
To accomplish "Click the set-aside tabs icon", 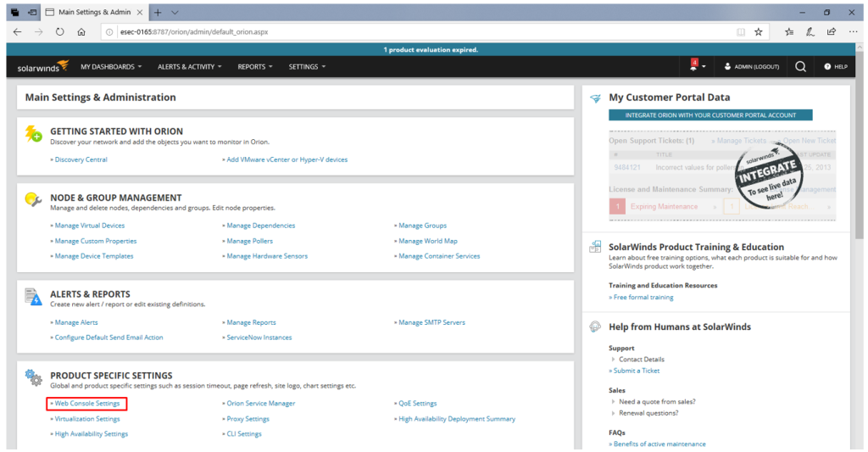I will pyautogui.click(x=33, y=12).
